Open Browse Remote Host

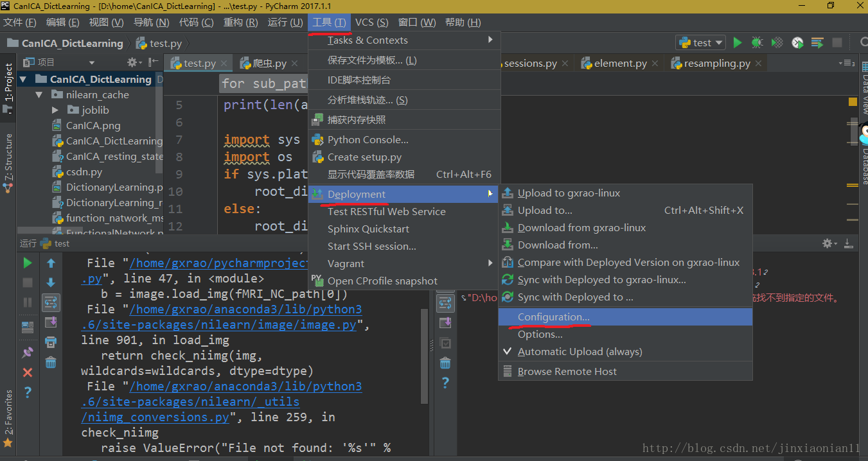[x=625, y=371]
